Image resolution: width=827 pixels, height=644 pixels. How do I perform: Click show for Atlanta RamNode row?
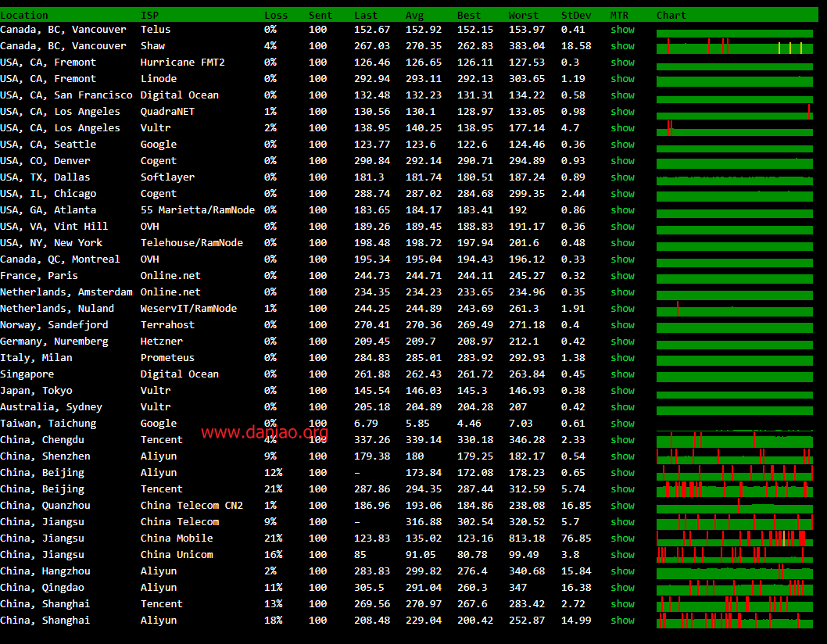pos(622,210)
